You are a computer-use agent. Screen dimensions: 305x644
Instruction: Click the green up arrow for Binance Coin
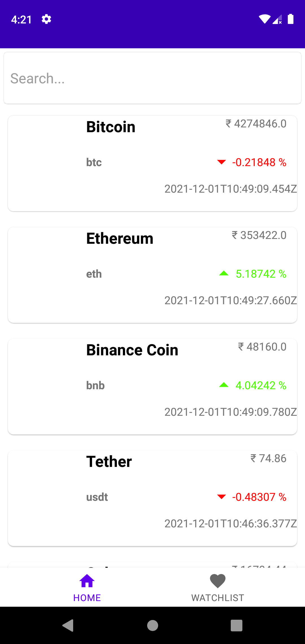click(224, 385)
